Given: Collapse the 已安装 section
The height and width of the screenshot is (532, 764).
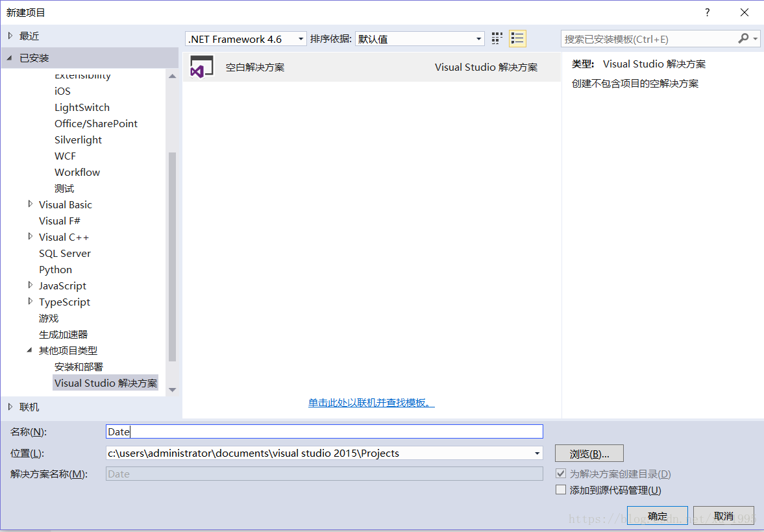Looking at the screenshot, I should pyautogui.click(x=10, y=58).
